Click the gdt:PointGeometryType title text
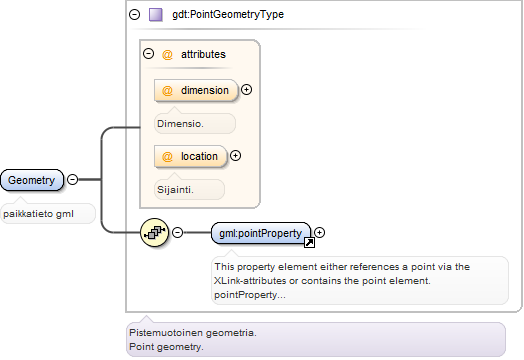The height and width of the screenshot is (360, 524). [x=228, y=14]
